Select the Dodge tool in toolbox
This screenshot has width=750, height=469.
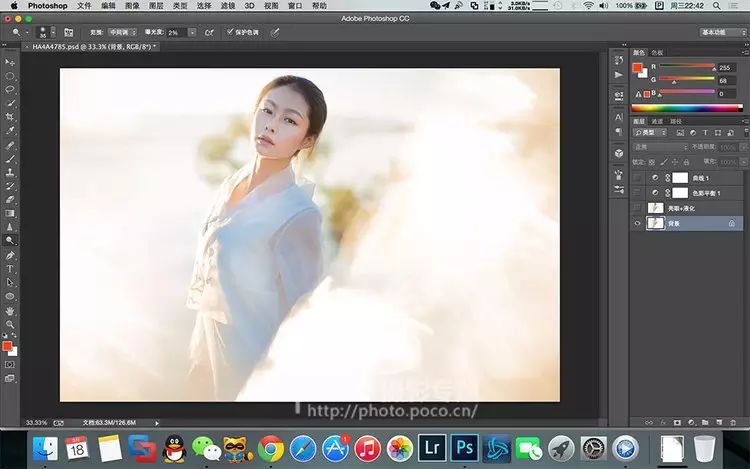(x=10, y=240)
